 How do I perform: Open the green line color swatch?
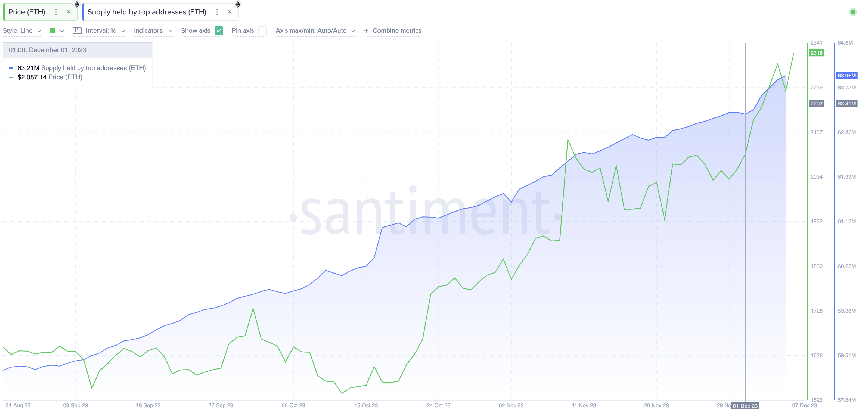(x=53, y=31)
